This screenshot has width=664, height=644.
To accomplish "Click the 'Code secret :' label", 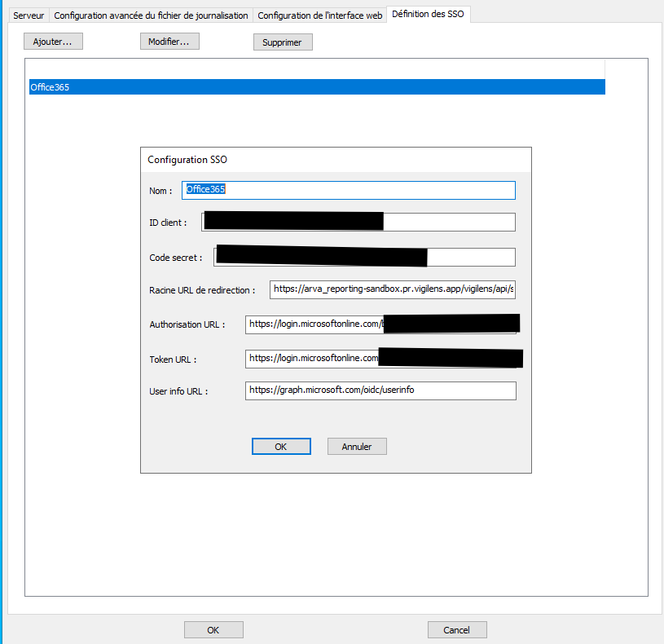I will coord(175,258).
